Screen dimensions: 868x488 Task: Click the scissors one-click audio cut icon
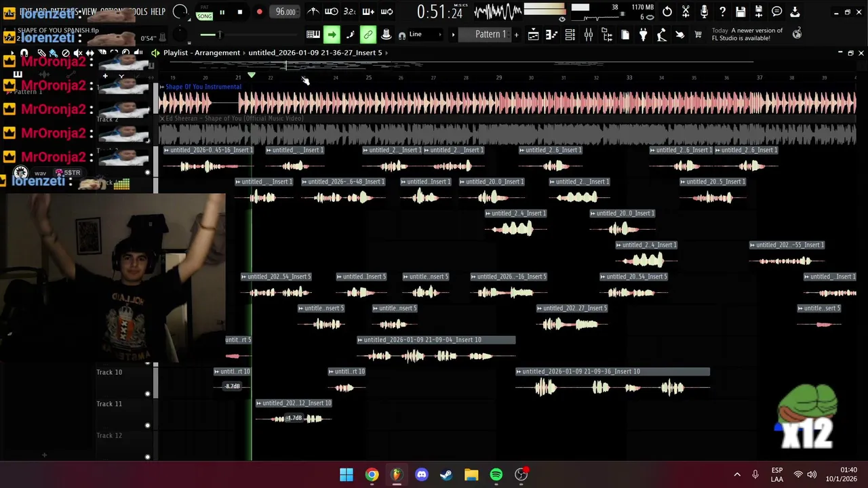tap(686, 12)
